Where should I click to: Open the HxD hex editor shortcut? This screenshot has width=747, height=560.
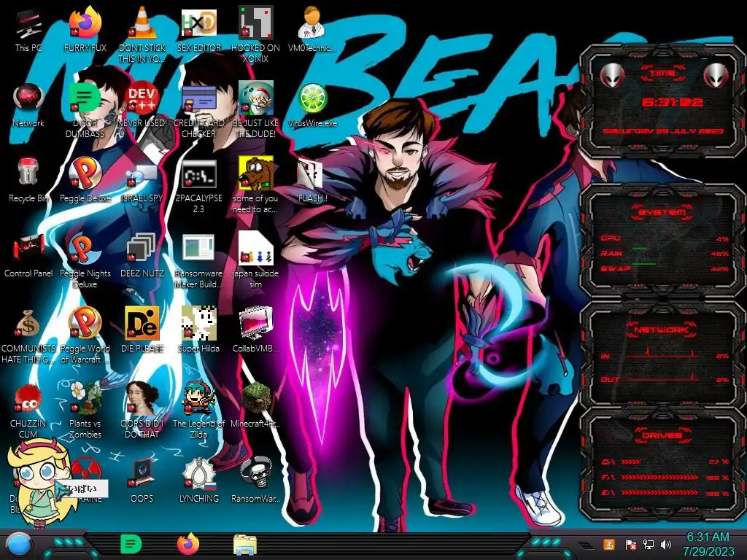(198, 24)
